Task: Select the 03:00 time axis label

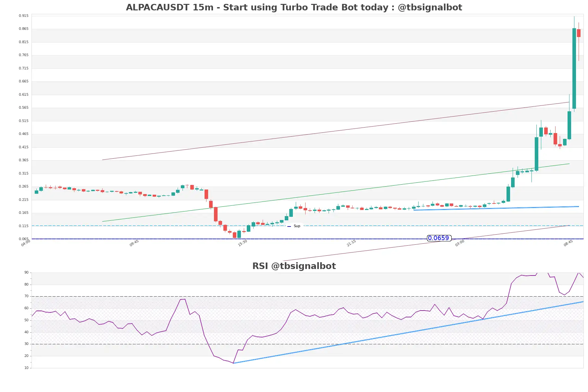Action: 460,243
